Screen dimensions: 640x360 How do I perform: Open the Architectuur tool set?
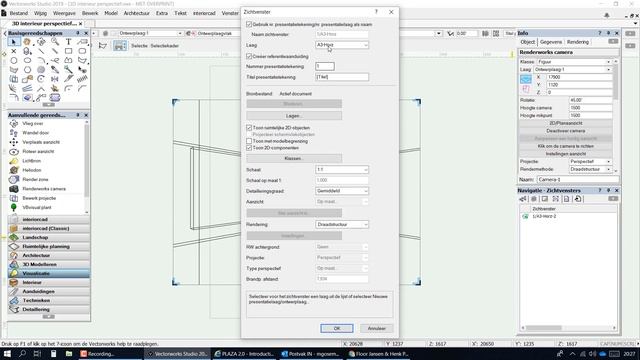pos(49,256)
